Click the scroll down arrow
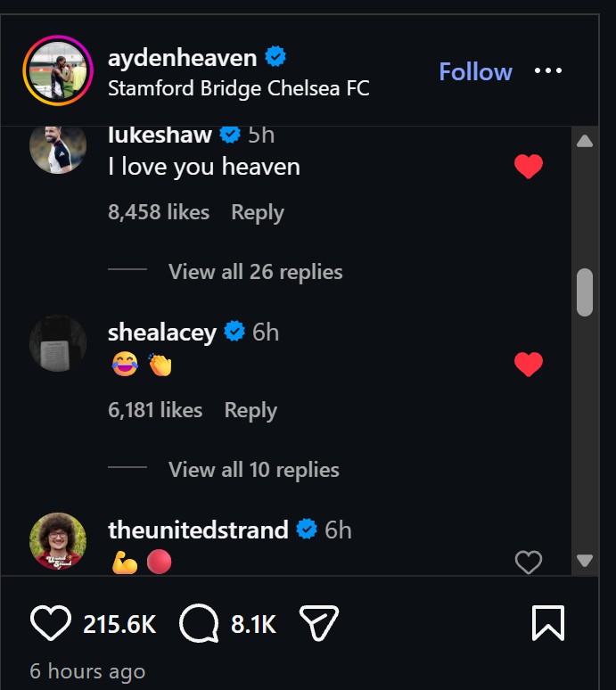 pos(585,561)
